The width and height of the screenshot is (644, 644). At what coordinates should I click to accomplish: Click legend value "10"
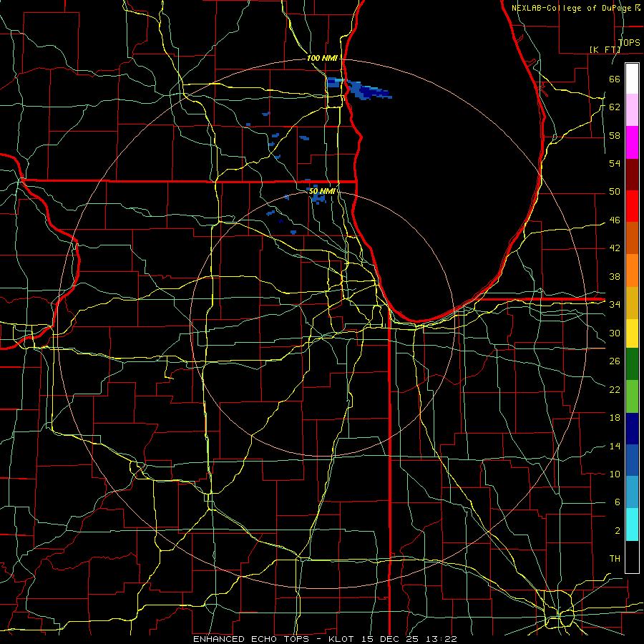pyautogui.click(x=615, y=474)
